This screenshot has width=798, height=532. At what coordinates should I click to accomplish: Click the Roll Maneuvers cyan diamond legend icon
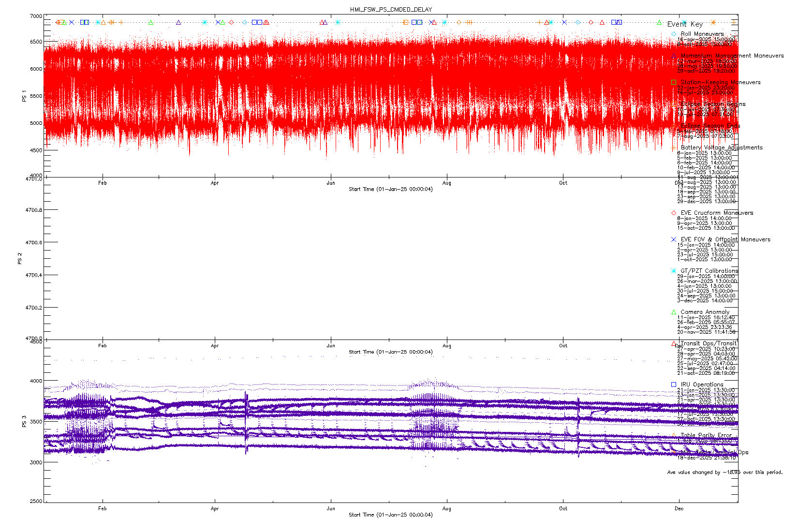point(674,34)
